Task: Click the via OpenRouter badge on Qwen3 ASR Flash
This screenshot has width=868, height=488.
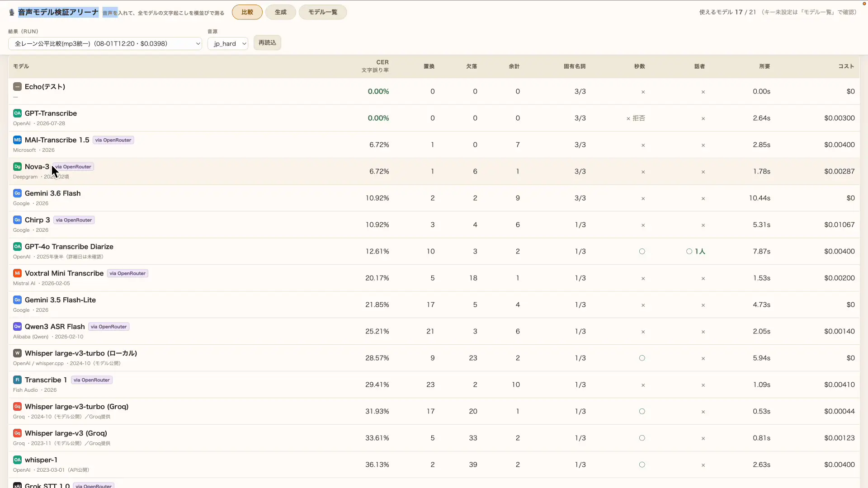Action: (x=108, y=327)
